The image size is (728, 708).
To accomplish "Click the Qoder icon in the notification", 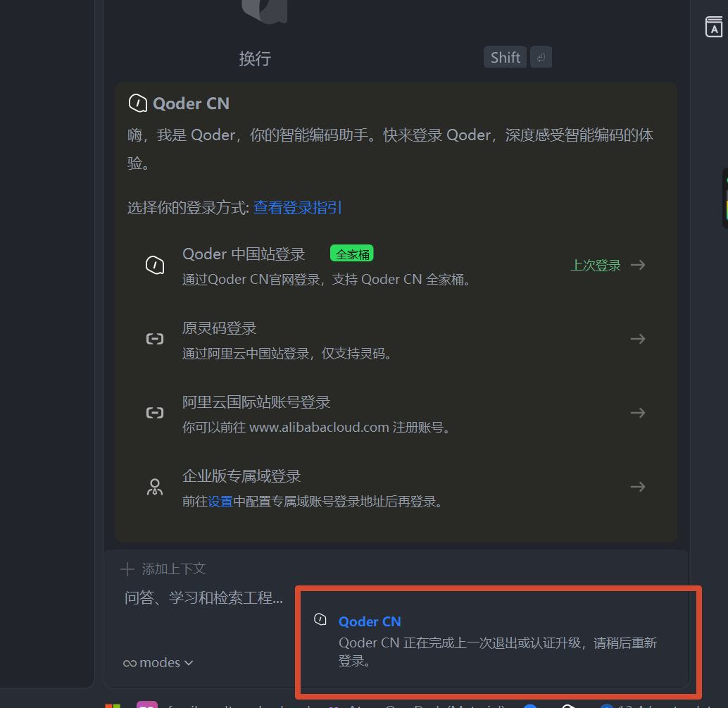I will (320, 619).
